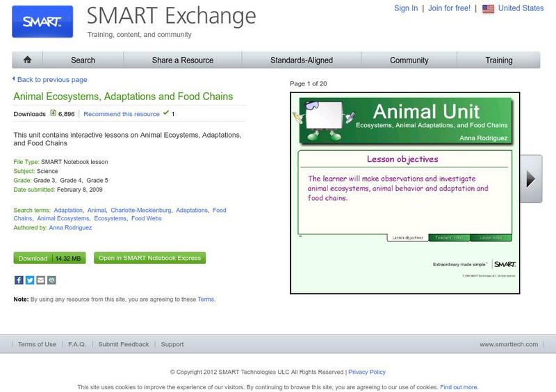The height and width of the screenshot is (392, 556).
Task: Click the green downloads arrow icon
Action: coord(53,113)
